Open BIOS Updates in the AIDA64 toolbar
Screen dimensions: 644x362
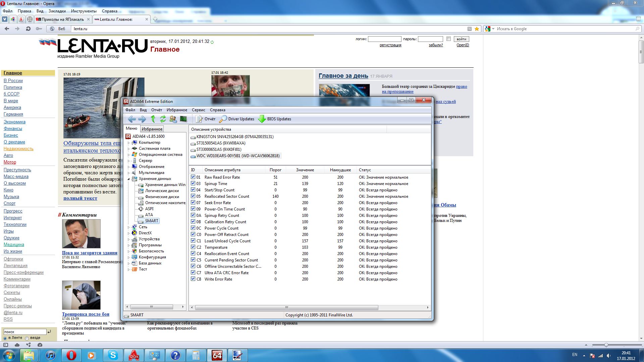275,119
